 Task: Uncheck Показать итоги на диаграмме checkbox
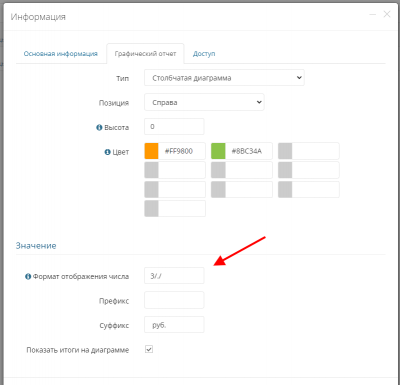pyautogui.click(x=149, y=349)
